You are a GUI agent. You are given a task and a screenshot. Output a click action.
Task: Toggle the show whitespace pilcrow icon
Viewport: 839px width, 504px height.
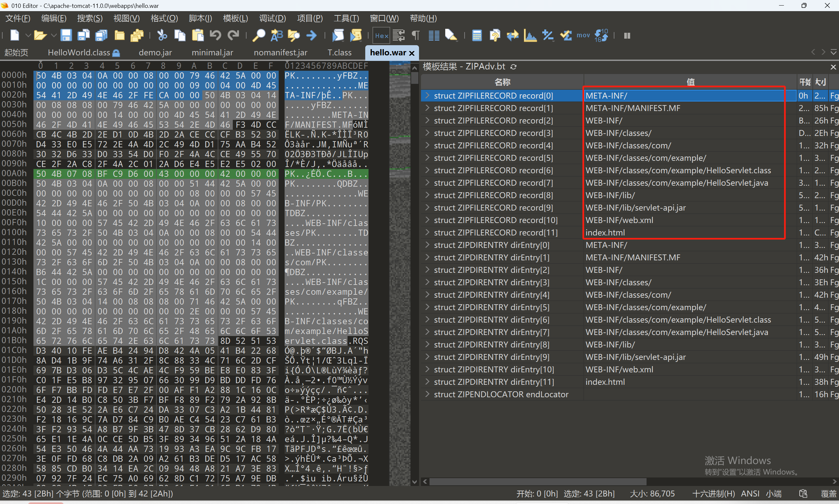click(416, 35)
